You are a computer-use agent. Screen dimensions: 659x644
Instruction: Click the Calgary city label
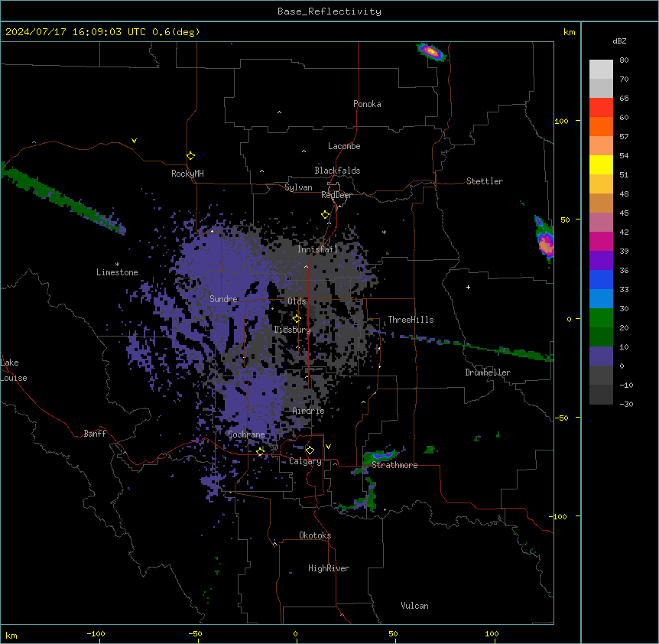pos(305,461)
